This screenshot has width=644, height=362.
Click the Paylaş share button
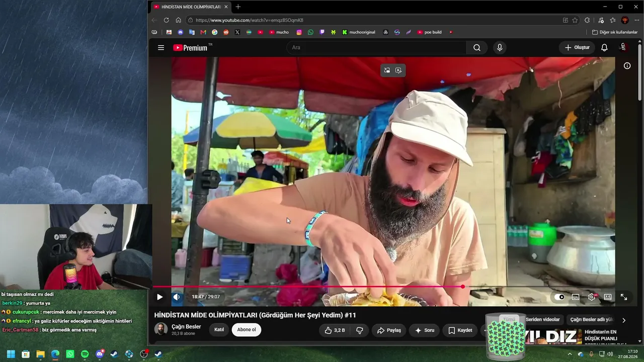(x=389, y=330)
